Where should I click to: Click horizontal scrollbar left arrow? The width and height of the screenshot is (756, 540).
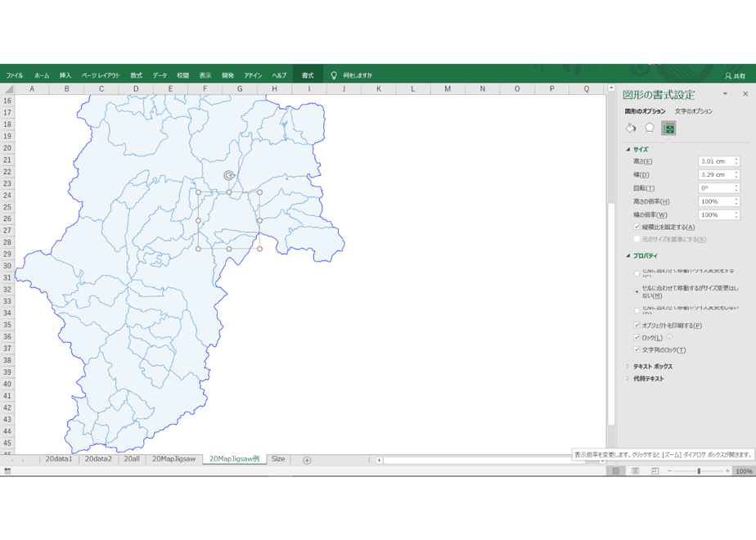[380, 460]
